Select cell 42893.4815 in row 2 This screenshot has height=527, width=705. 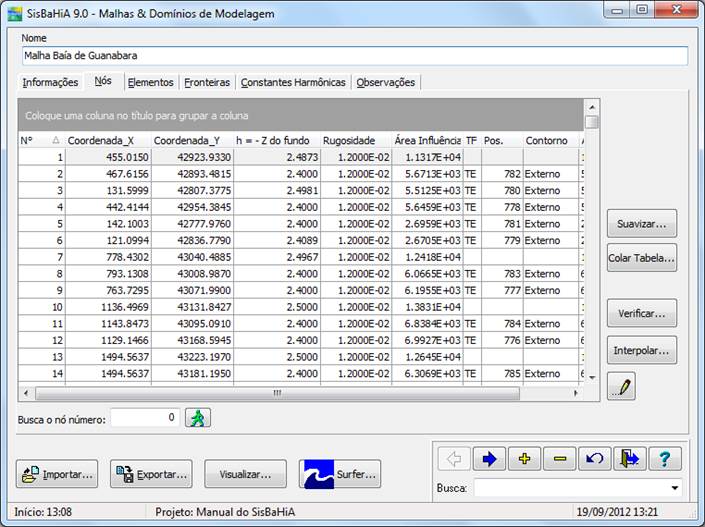click(x=192, y=174)
